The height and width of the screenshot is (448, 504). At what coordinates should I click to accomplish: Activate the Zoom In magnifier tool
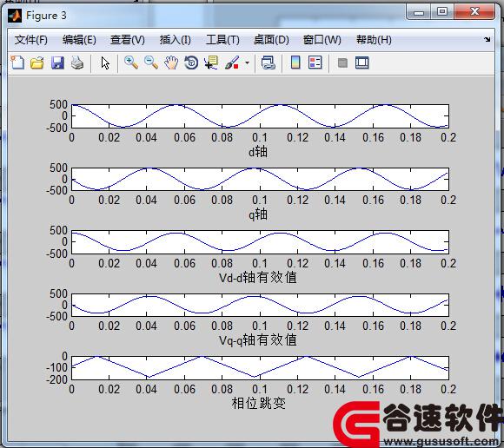click(131, 63)
